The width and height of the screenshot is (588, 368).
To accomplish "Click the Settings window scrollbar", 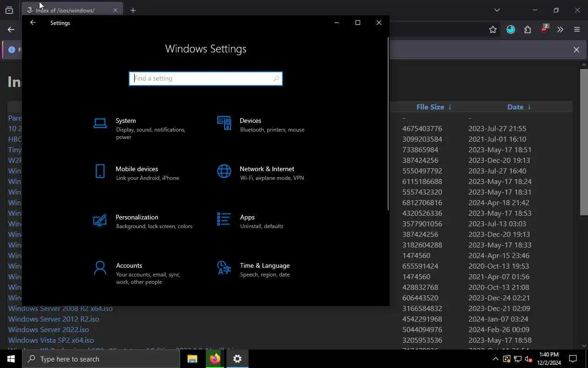I will (x=388, y=124).
